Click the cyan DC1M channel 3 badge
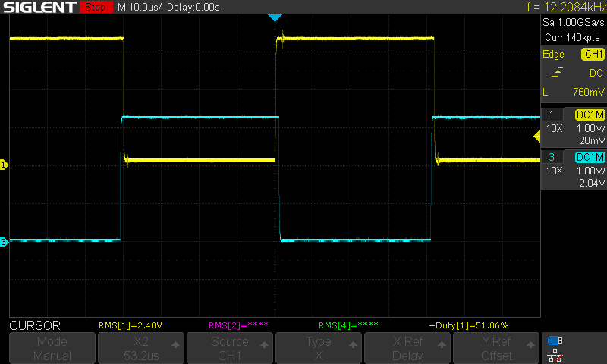Screen dimensions: 607x364 (590, 157)
